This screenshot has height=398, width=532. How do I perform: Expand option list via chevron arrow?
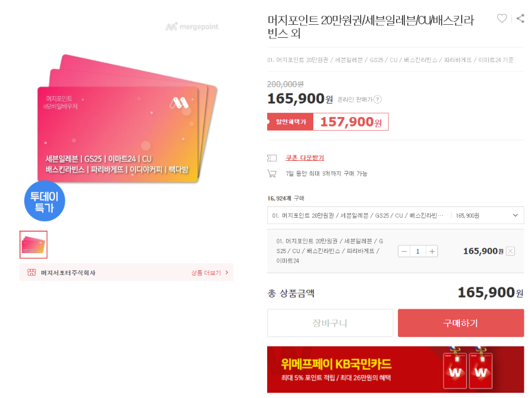click(x=515, y=215)
